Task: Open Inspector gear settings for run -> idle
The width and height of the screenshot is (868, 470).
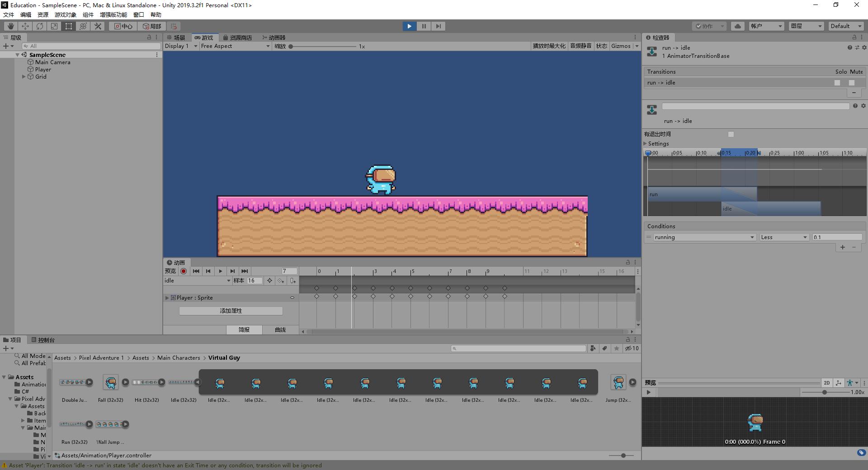Action: (864, 47)
